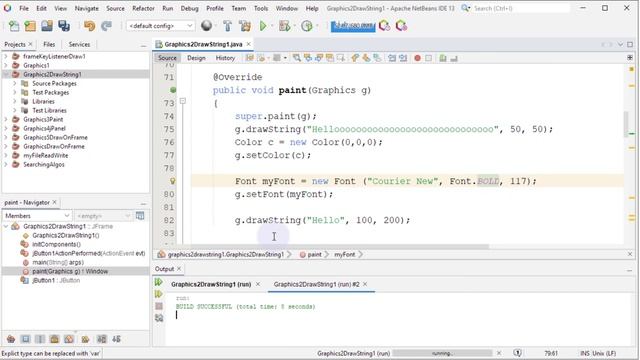Viewport: 640px width, 360px height.
Task: Switch to History view
Action: pyautogui.click(x=225, y=58)
